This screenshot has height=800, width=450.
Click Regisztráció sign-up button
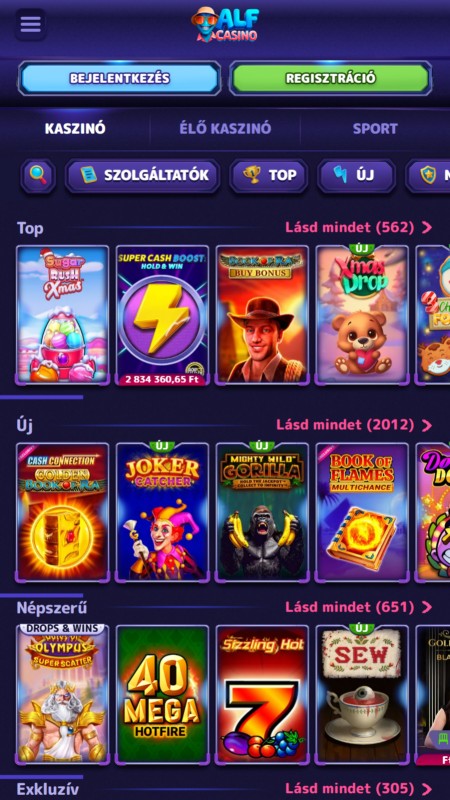point(331,79)
